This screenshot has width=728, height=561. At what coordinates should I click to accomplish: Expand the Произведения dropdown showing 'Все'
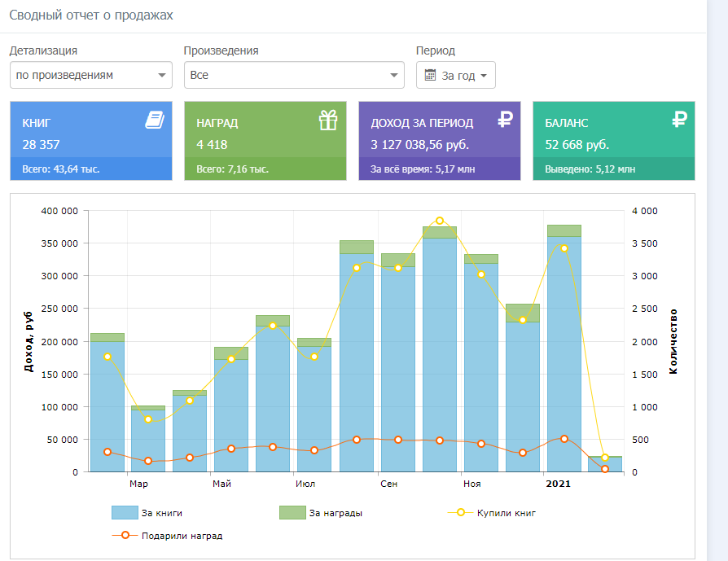pyautogui.click(x=294, y=75)
